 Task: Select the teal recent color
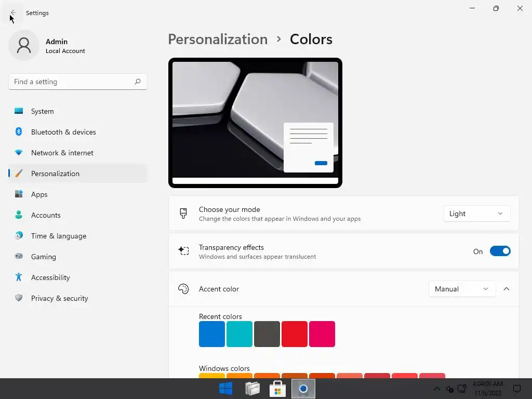[x=240, y=334]
